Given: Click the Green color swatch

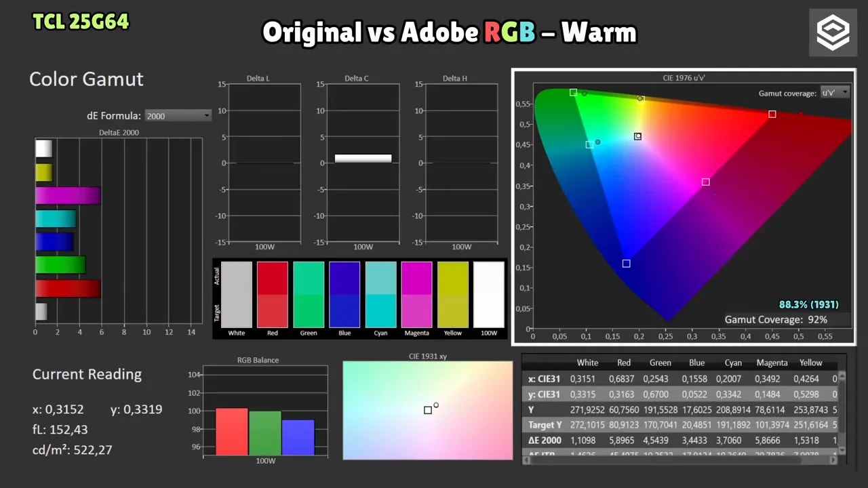Looking at the screenshot, I should (x=309, y=295).
